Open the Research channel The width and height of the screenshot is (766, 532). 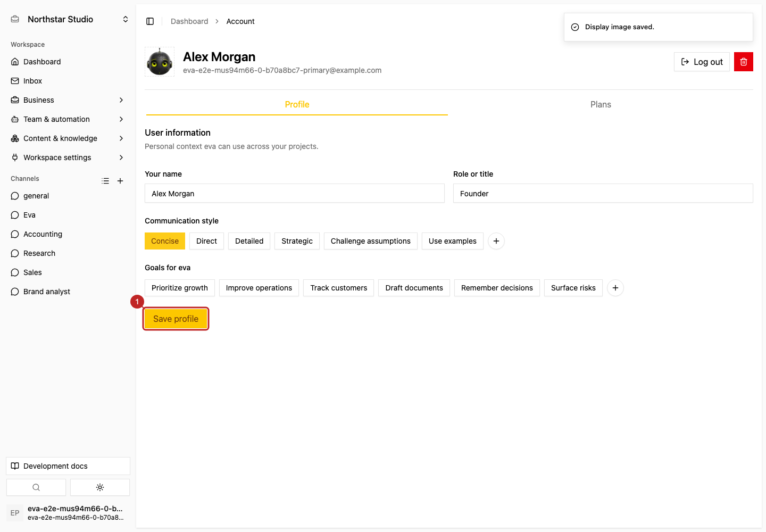coord(68,253)
